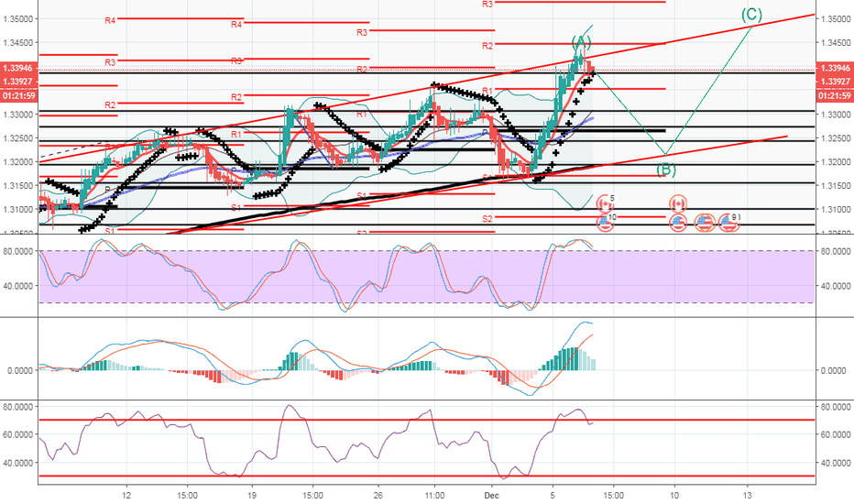854x504 pixels.
Task: Click the 1.33946 price tag on right scale
Action: click(835, 68)
